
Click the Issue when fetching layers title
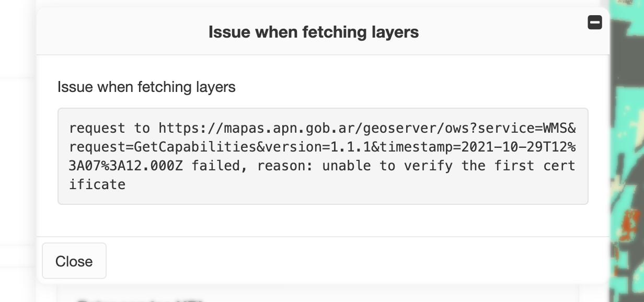[x=314, y=32]
